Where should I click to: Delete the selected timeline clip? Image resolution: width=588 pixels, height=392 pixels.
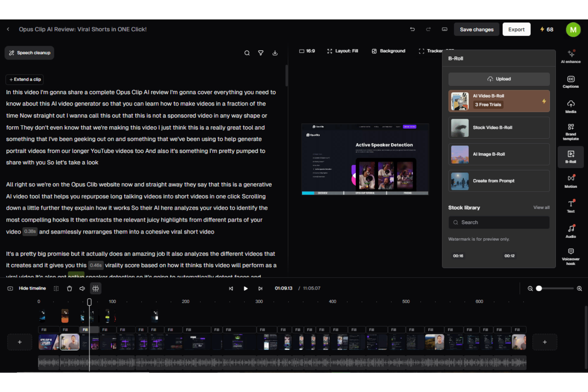[x=70, y=289]
